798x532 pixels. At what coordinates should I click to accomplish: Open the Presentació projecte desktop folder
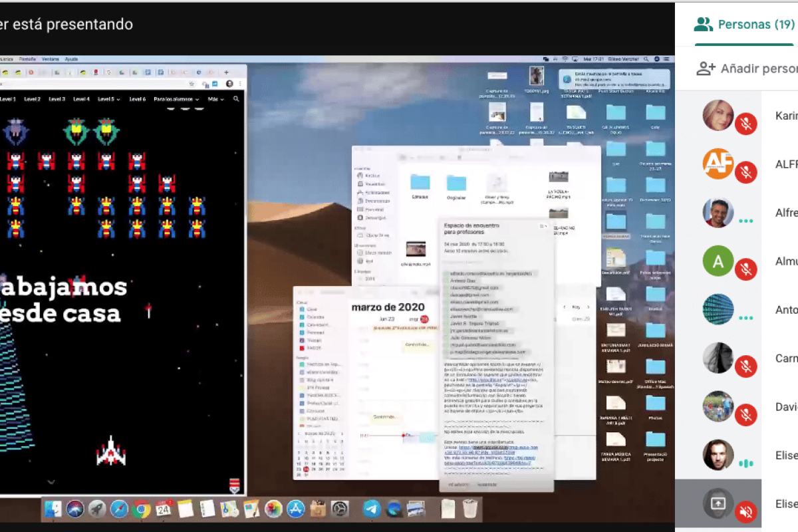point(656,446)
